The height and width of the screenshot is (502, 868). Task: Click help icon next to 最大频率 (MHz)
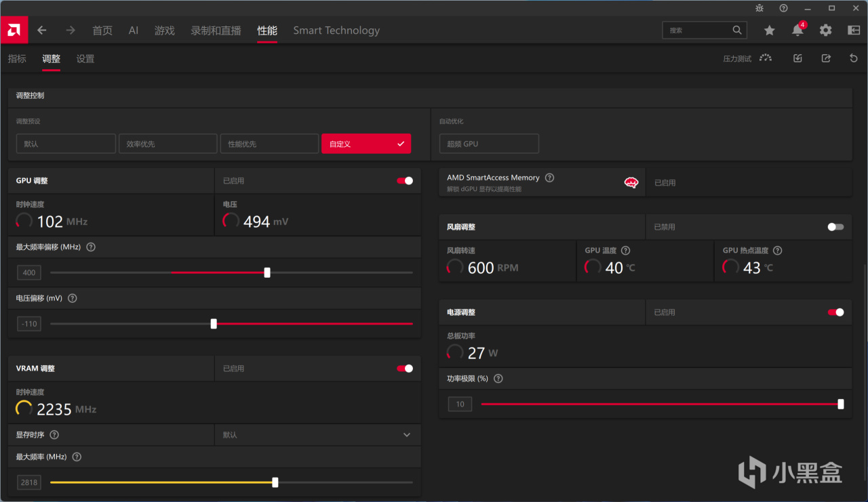click(x=77, y=457)
